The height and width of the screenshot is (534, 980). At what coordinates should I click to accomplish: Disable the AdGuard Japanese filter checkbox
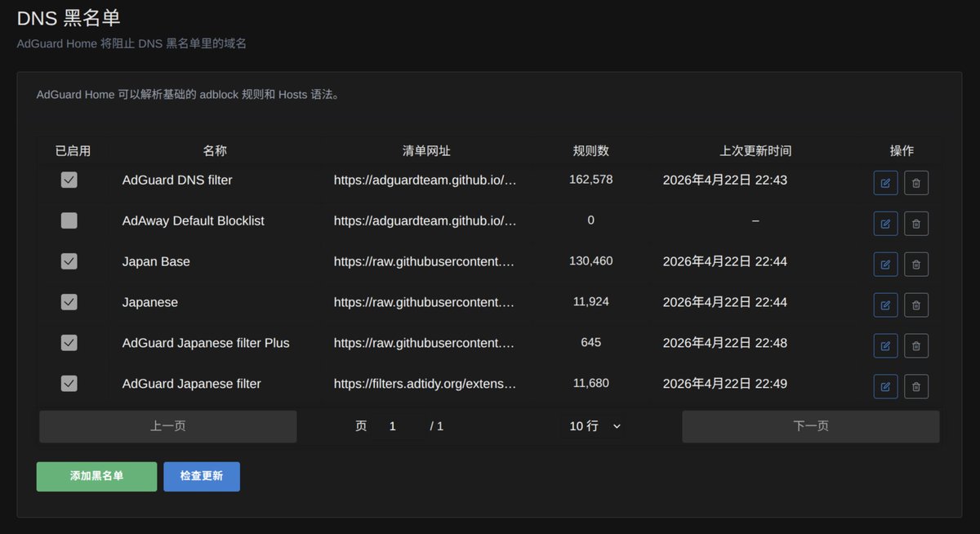(x=69, y=384)
